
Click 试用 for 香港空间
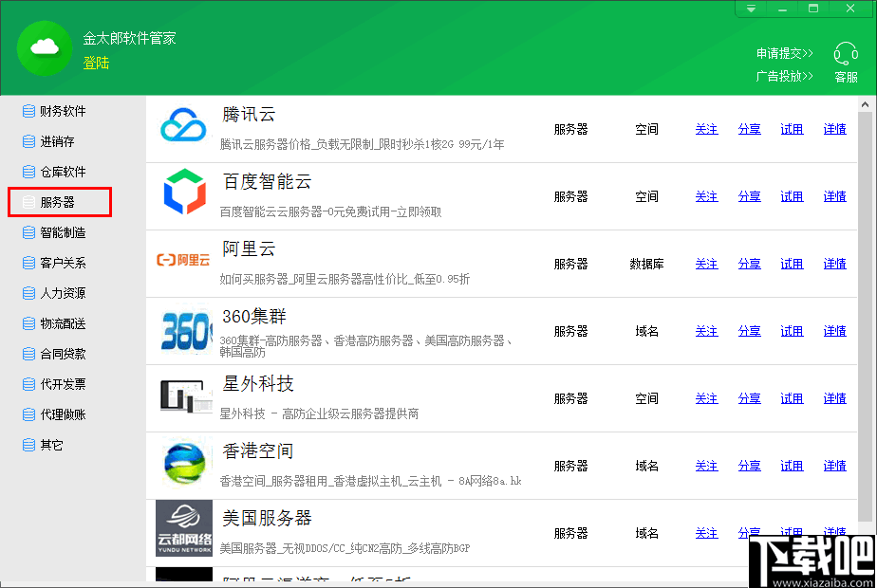tap(792, 466)
